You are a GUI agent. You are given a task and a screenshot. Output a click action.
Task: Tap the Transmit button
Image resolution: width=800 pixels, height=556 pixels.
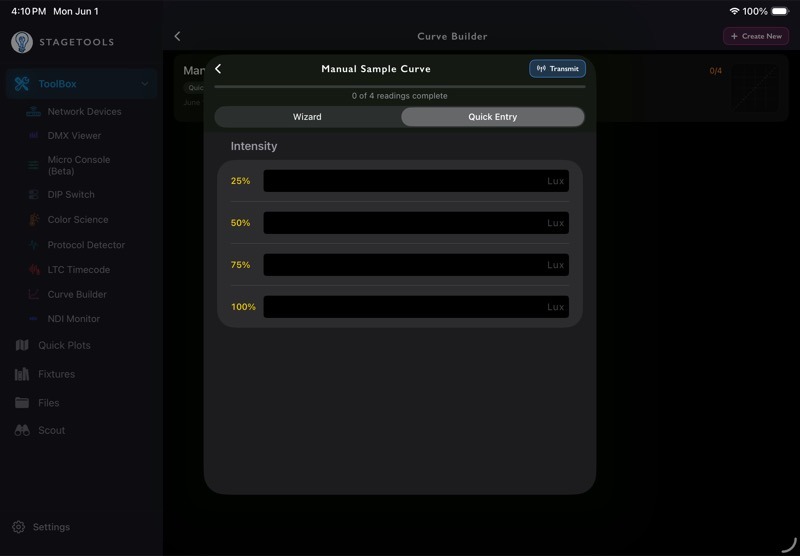[557, 68]
